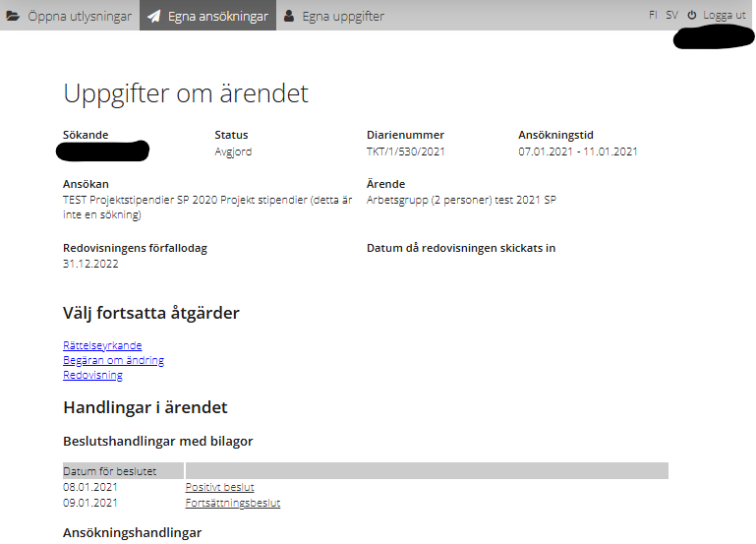Click the person icon for Egna uppgifter

(x=289, y=16)
